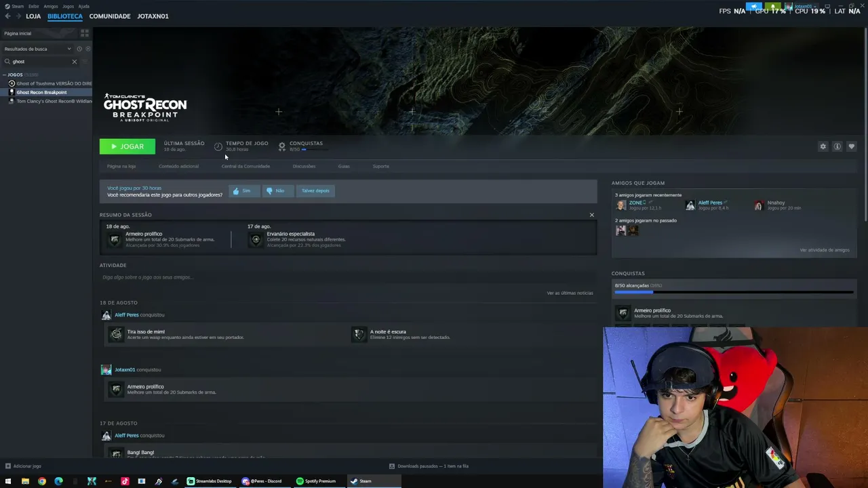Open Windows Start menu
Screen dimensions: 868x488
tap(8, 481)
